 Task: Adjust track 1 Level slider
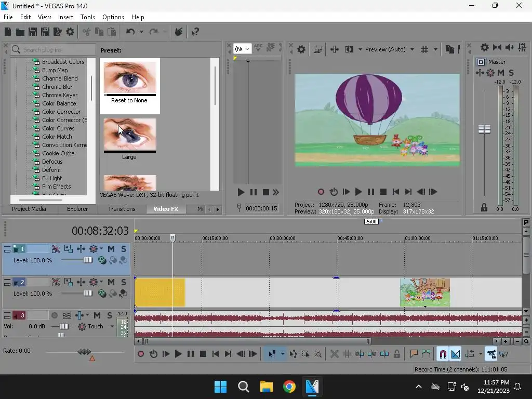[x=87, y=260]
